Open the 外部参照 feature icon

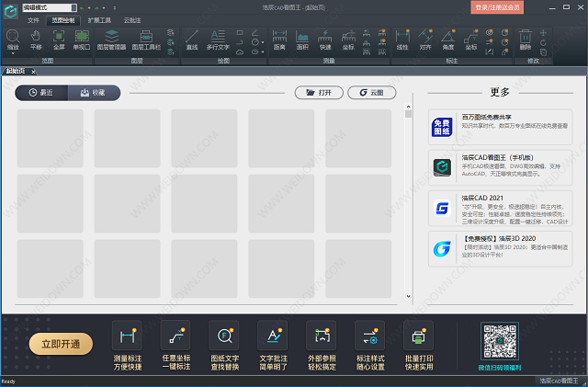322,336
